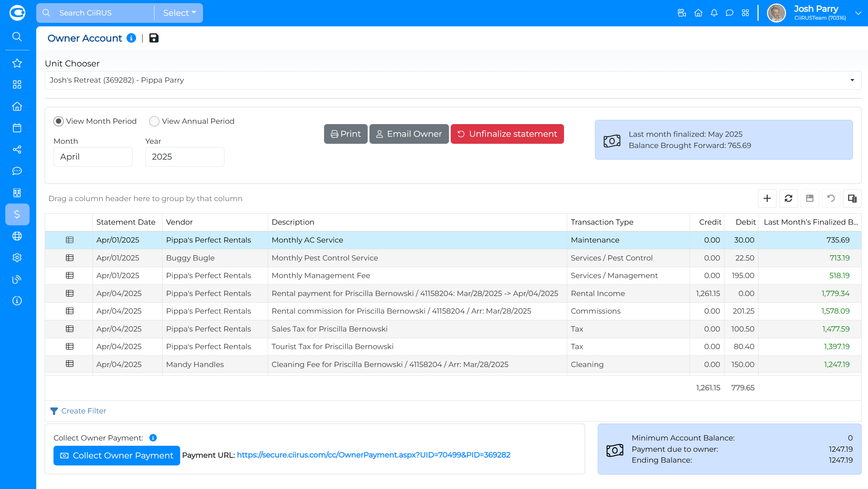
Task: Open the owner payment URL link
Action: coord(373,455)
